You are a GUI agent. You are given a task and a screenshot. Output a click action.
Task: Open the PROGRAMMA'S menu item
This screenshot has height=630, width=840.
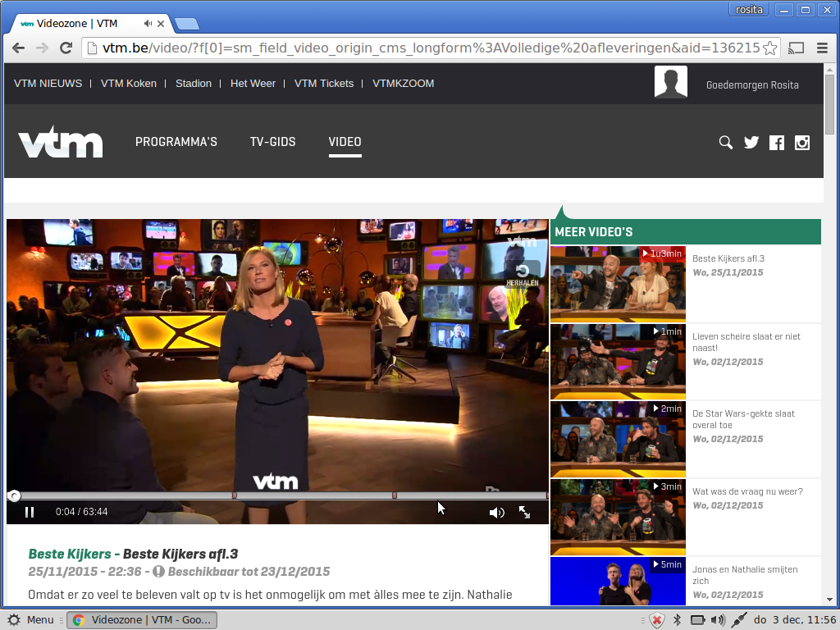coord(176,142)
